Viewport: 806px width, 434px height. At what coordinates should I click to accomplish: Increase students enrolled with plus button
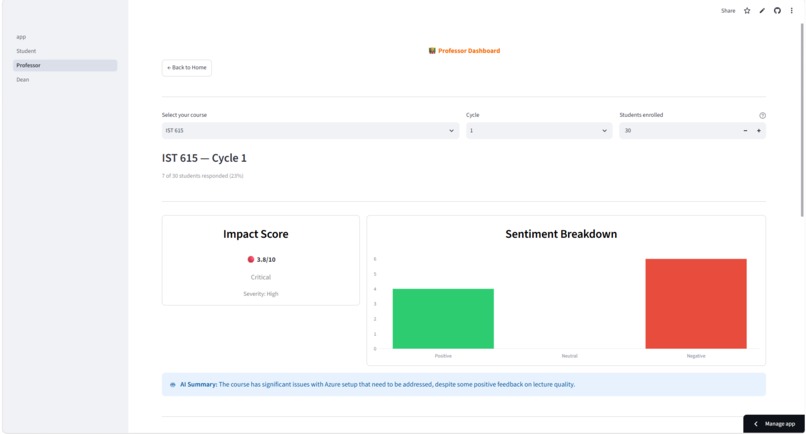point(759,131)
